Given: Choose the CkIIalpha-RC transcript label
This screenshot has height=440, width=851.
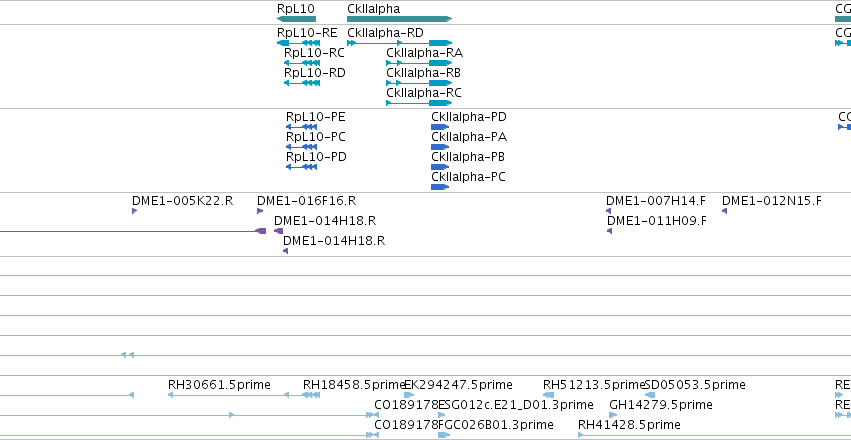Looking at the screenshot, I should point(424,93).
